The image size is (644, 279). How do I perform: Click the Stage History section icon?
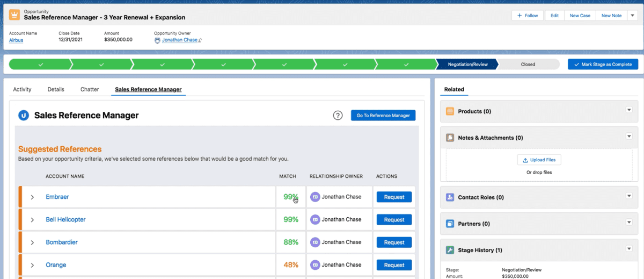(x=450, y=250)
